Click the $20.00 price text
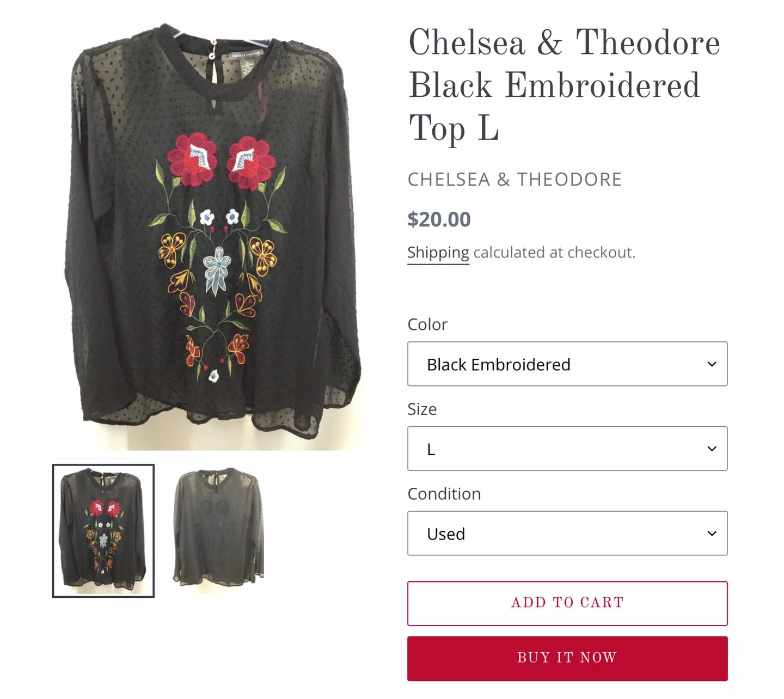784x699 pixels. (439, 219)
